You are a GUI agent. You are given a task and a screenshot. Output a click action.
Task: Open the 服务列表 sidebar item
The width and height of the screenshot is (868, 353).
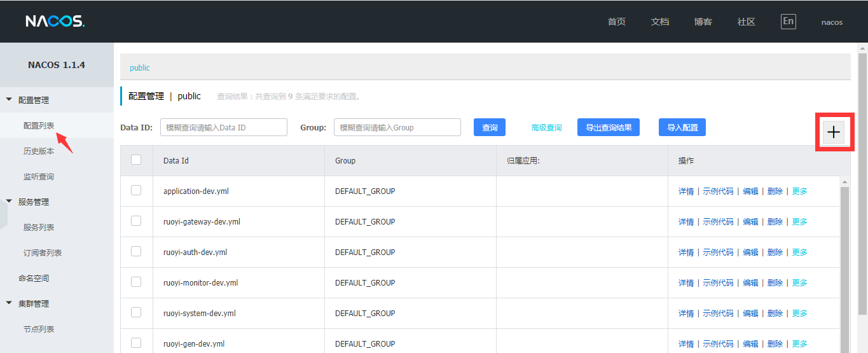(x=39, y=228)
